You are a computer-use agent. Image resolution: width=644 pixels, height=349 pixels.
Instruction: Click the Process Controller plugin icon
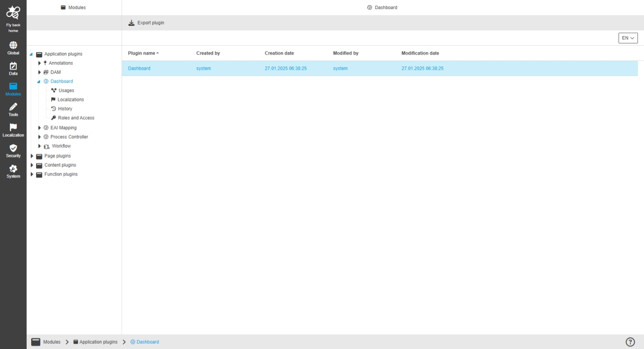pos(46,137)
